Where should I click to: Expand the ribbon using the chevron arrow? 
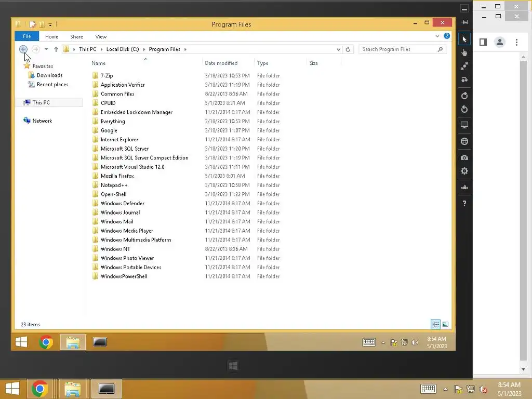[437, 36]
